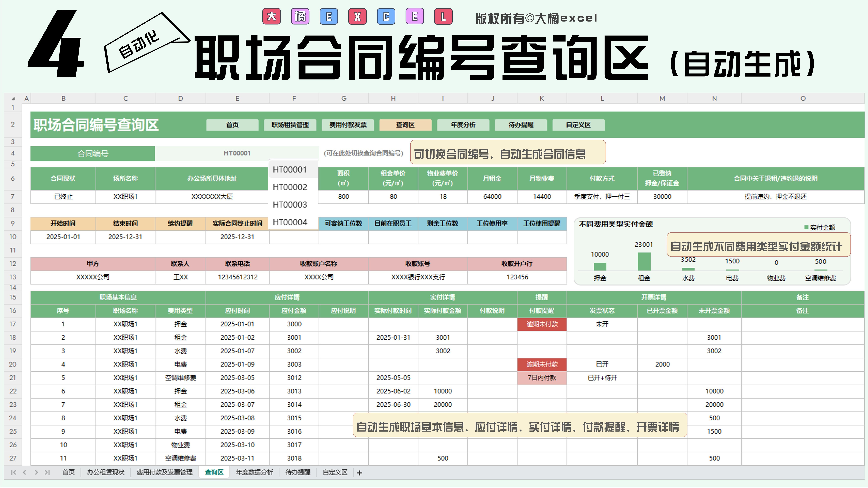
Task: Go to first sheet using navigation arrow
Action: (x=13, y=472)
